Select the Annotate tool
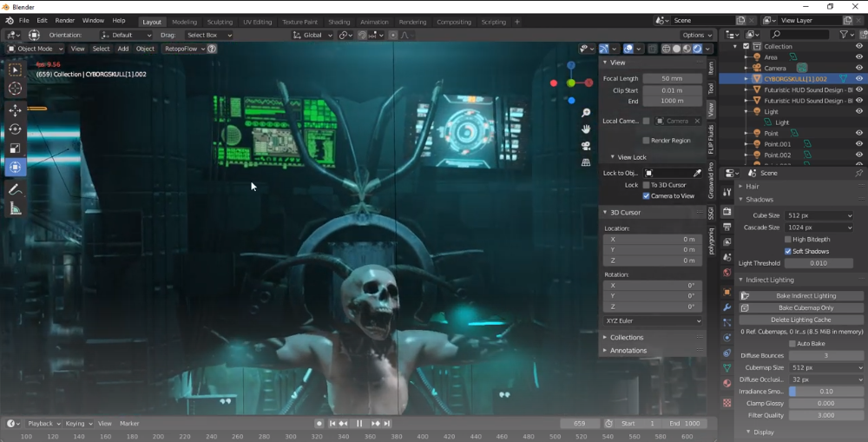This screenshot has width=868, height=442. (15, 189)
